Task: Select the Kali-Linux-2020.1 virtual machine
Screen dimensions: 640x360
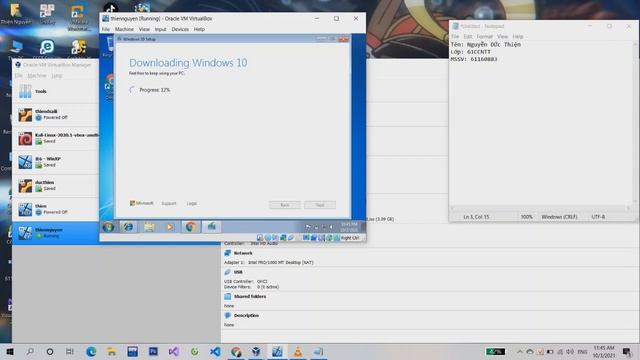Action: 55,138
